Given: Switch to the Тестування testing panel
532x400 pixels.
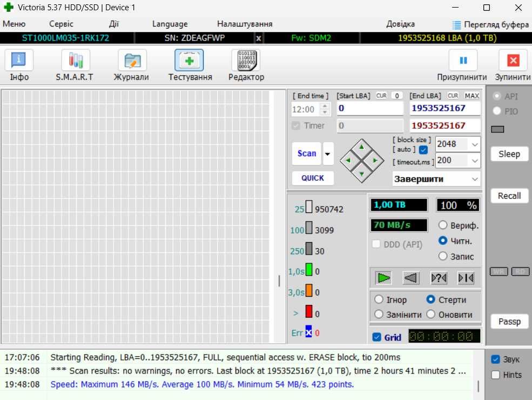Looking at the screenshot, I should (x=190, y=65).
